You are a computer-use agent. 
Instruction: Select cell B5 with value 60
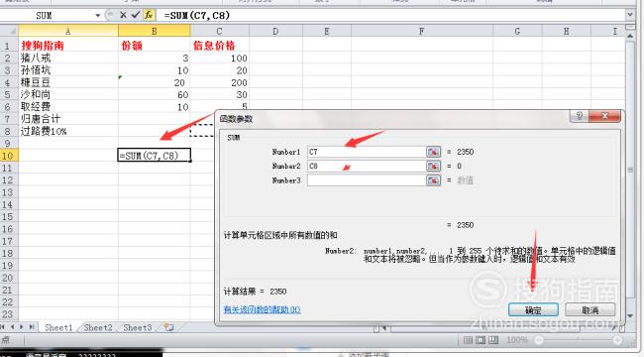(x=154, y=94)
